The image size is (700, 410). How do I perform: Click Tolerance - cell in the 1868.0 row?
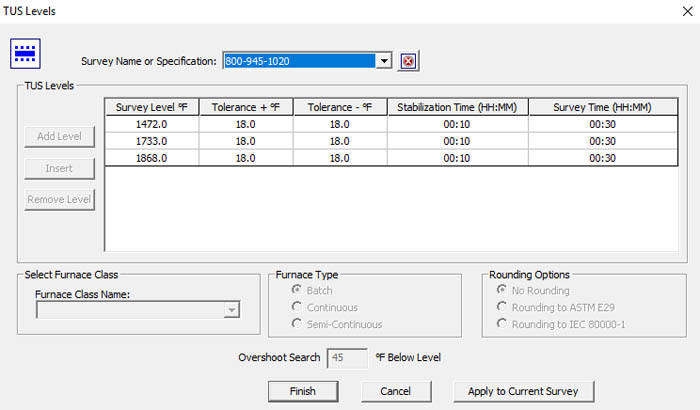[x=340, y=158]
